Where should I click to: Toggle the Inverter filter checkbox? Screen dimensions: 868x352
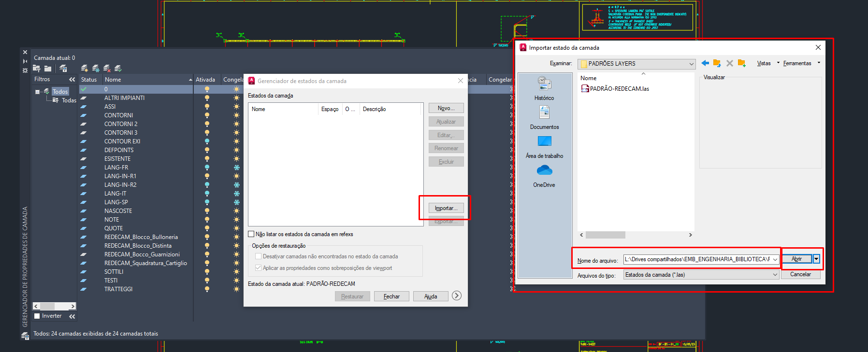[37, 316]
